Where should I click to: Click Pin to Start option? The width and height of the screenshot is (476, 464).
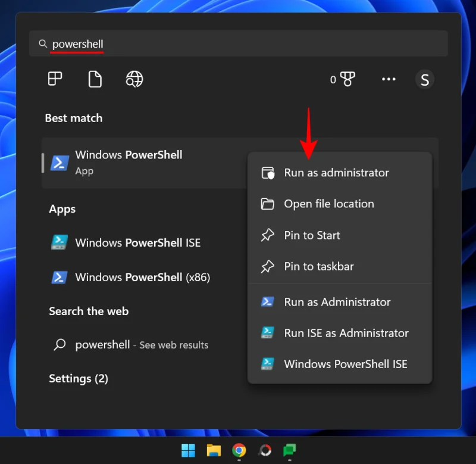coord(312,235)
